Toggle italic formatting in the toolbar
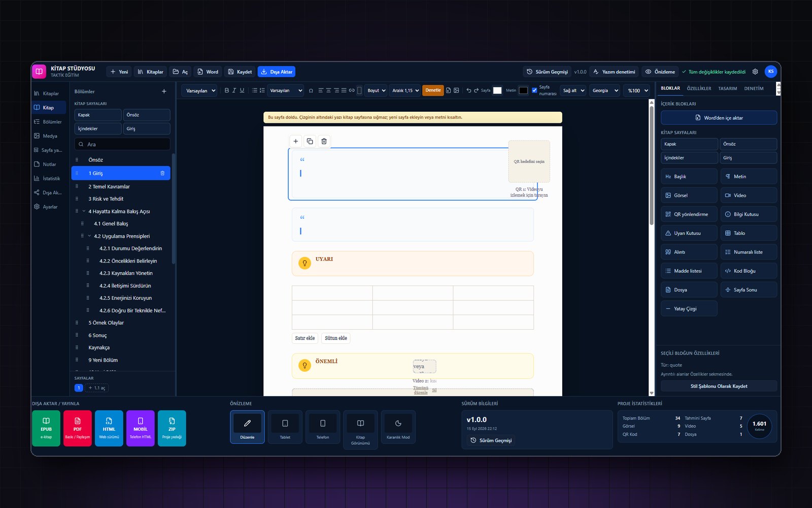 (x=234, y=90)
